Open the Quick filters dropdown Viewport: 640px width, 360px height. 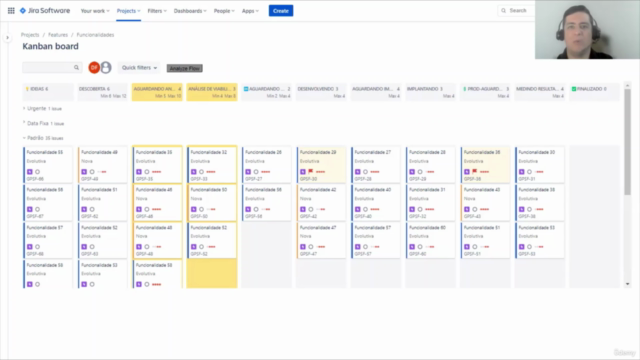coord(139,68)
